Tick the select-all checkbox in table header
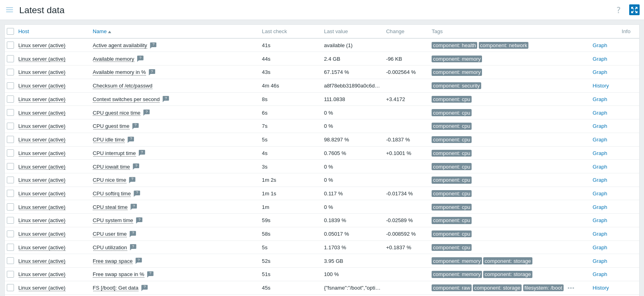 pyautogui.click(x=10, y=32)
